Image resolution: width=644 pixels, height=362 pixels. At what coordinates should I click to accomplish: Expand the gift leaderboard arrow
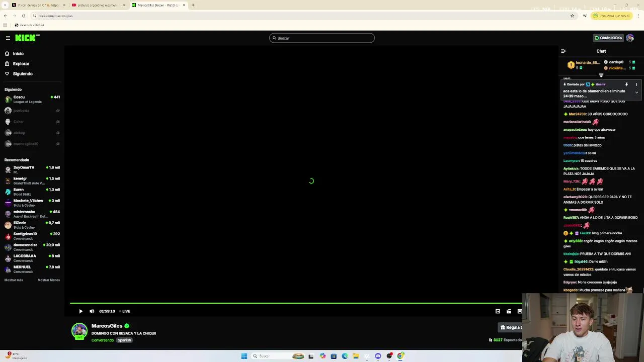[601, 75]
